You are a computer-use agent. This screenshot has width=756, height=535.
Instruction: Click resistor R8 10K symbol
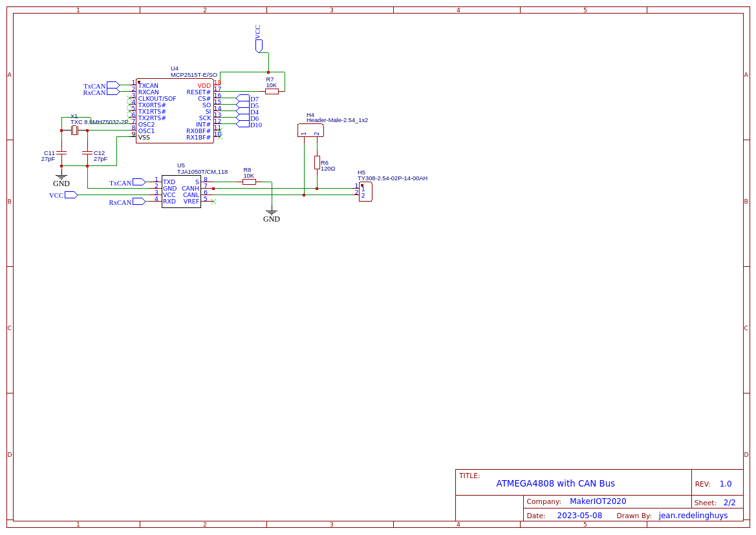(249, 181)
